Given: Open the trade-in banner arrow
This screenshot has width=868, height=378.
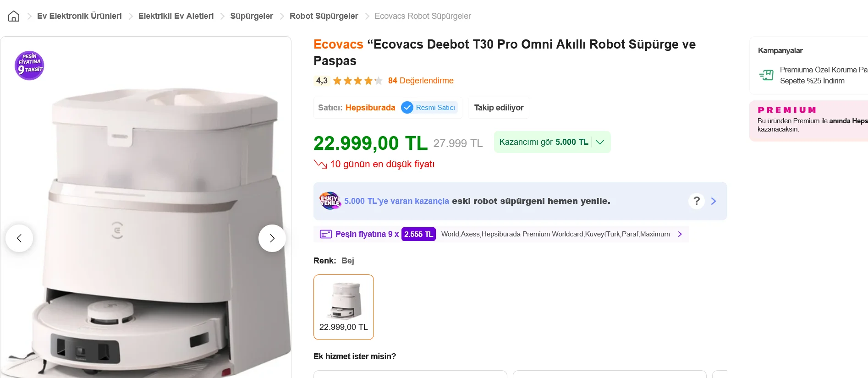Looking at the screenshot, I should coord(713,201).
